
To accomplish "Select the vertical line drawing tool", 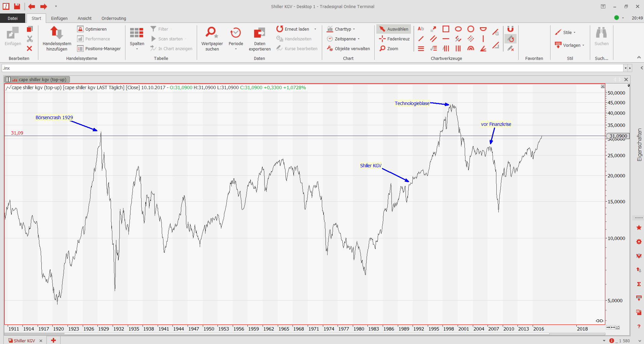I will pyautogui.click(x=483, y=39).
